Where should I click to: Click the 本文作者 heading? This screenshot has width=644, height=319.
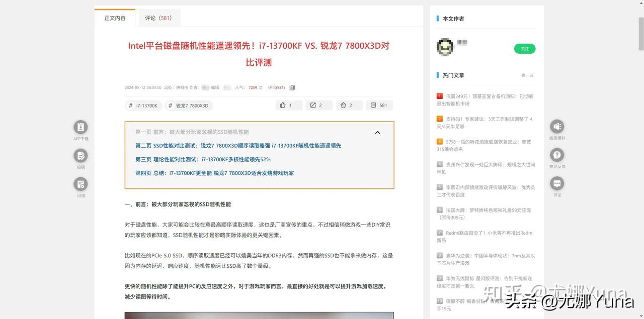tap(453, 19)
